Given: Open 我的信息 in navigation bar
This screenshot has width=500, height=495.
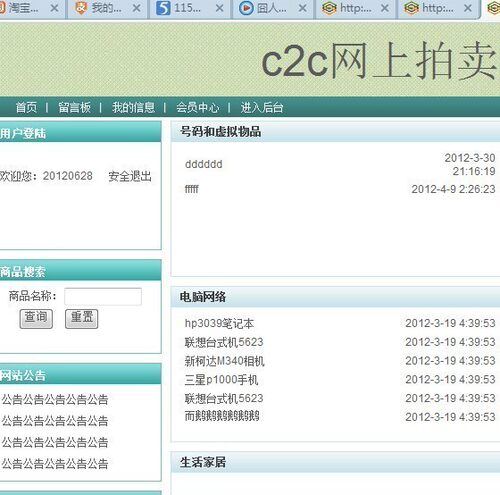Looking at the screenshot, I should tap(134, 107).
